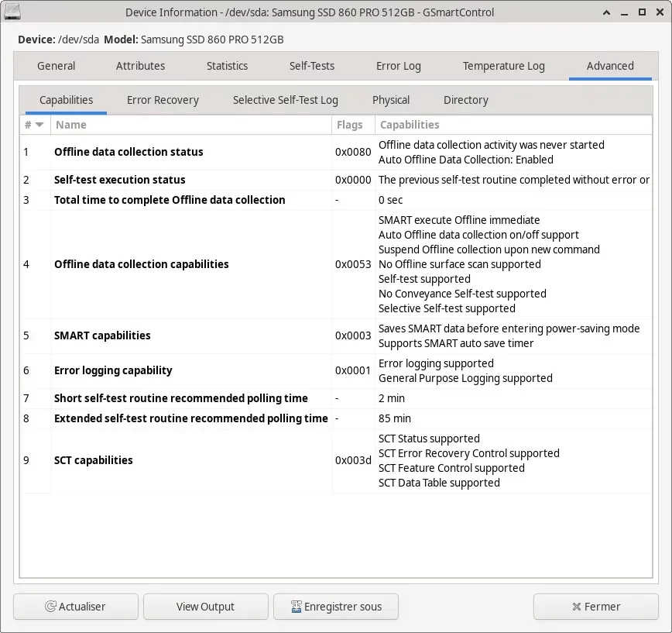
Task: Click the 0x0003 flags value
Action: [353, 335]
